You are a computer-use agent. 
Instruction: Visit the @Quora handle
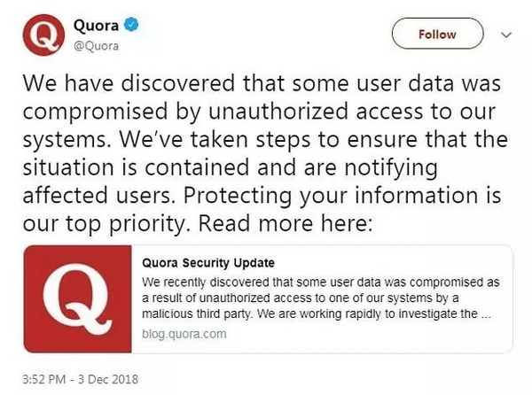pos(96,46)
